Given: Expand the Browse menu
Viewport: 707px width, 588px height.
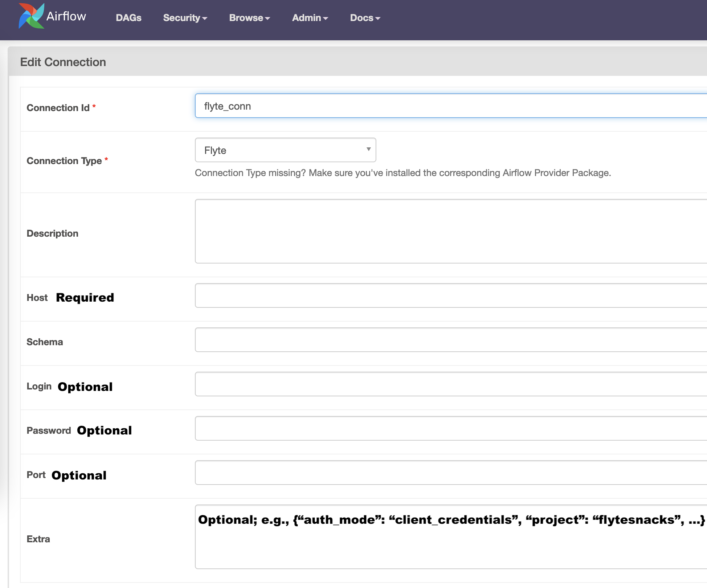Looking at the screenshot, I should 249,18.
